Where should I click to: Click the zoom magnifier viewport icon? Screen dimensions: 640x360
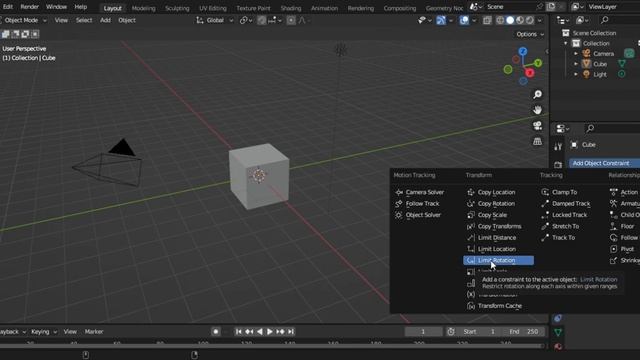pyautogui.click(x=538, y=94)
